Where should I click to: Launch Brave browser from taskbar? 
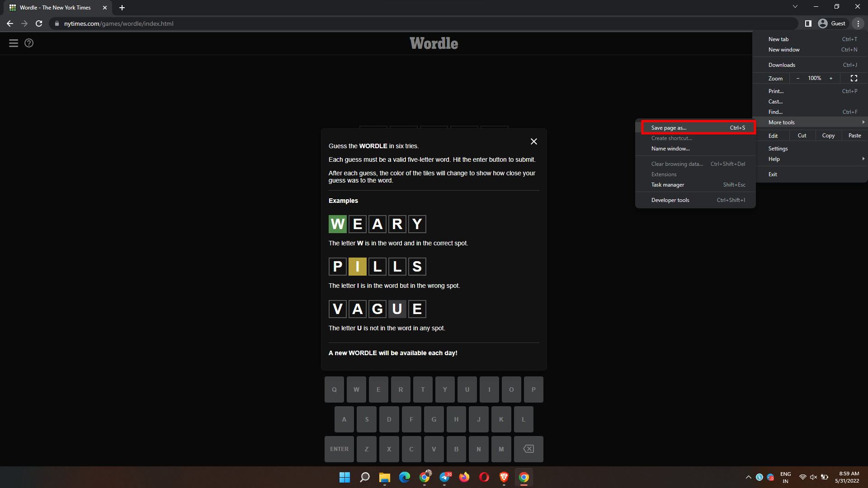[504, 477]
